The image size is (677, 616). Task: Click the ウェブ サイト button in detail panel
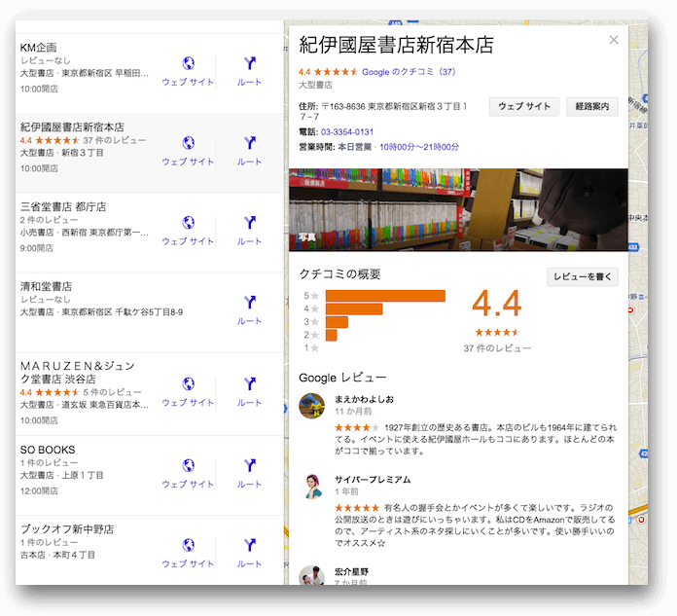click(524, 106)
